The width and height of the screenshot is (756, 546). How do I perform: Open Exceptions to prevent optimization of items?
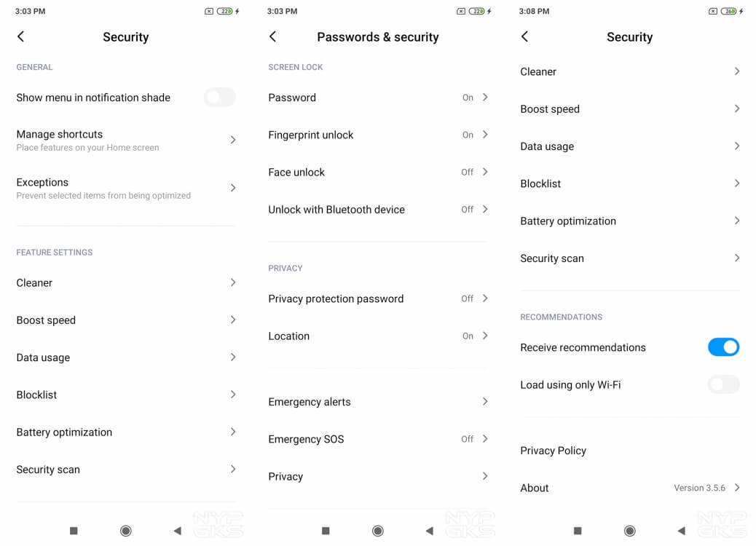click(x=125, y=188)
